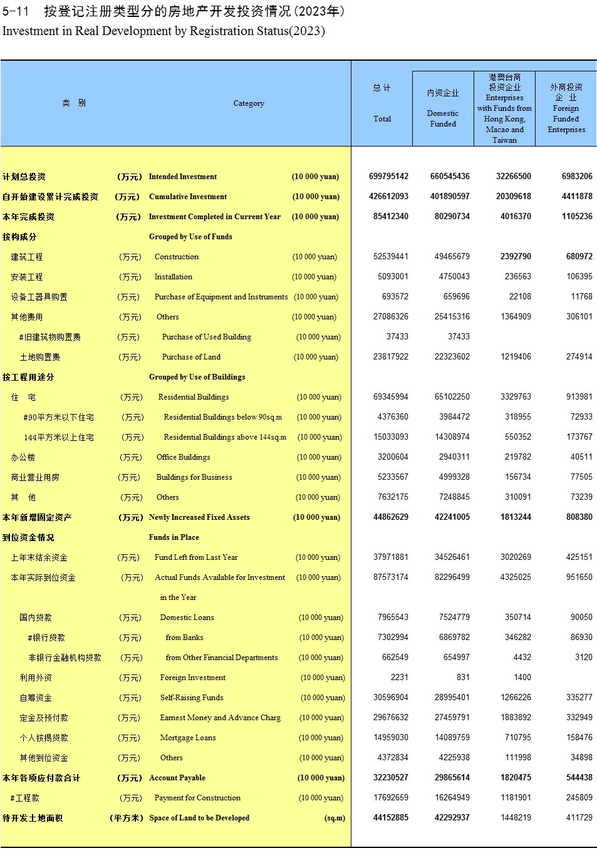Screen dimensions: 597x868
Task: Click the value 17692659
Action: point(391,798)
